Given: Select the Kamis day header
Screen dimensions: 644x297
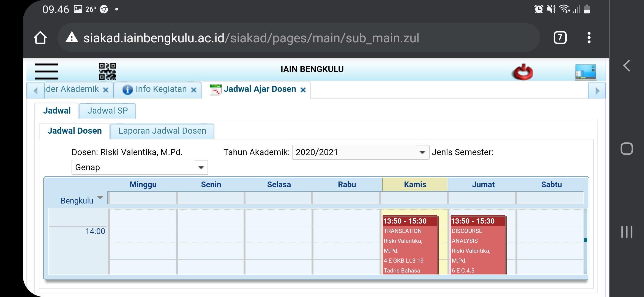Looking at the screenshot, I should (x=415, y=185).
